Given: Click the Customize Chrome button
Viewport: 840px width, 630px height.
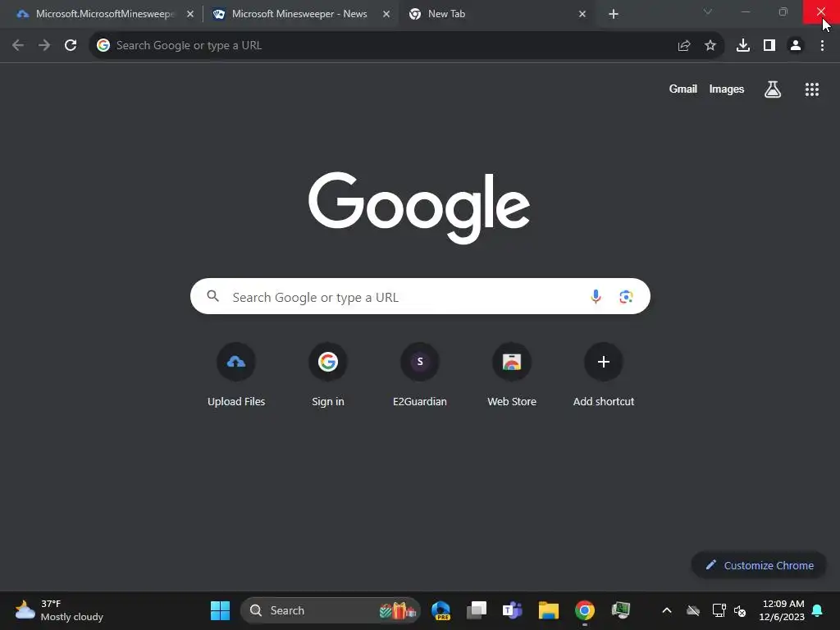Looking at the screenshot, I should 759,565.
